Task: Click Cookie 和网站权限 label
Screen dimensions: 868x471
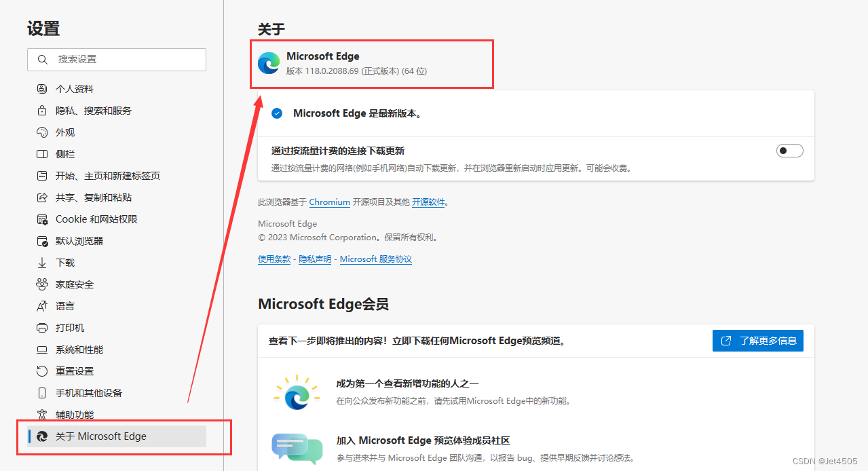Action: 96,219
